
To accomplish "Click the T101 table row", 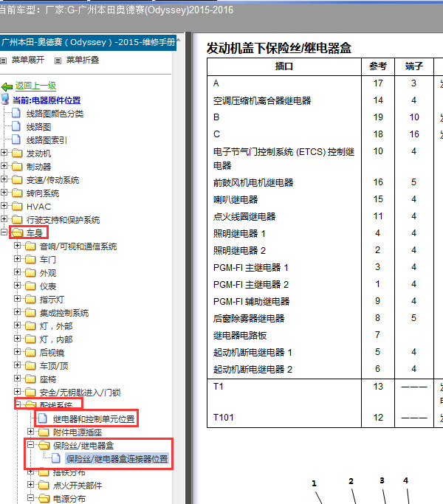I will pyautogui.click(x=325, y=418).
